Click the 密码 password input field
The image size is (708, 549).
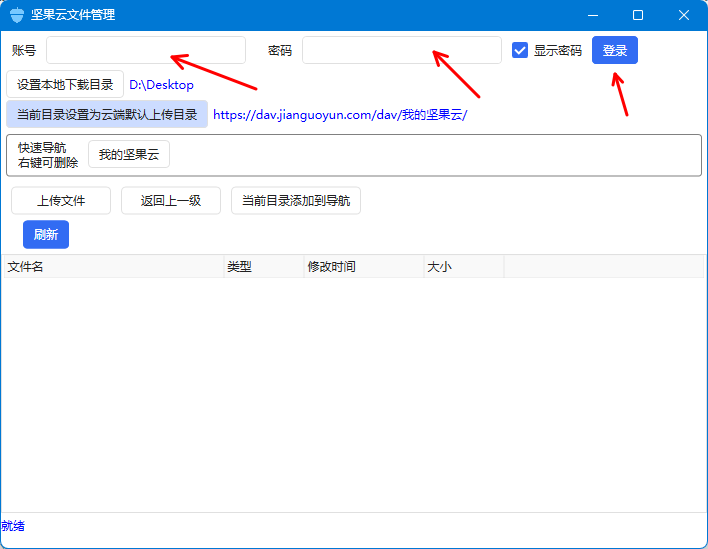pyautogui.click(x=401, y=50)
